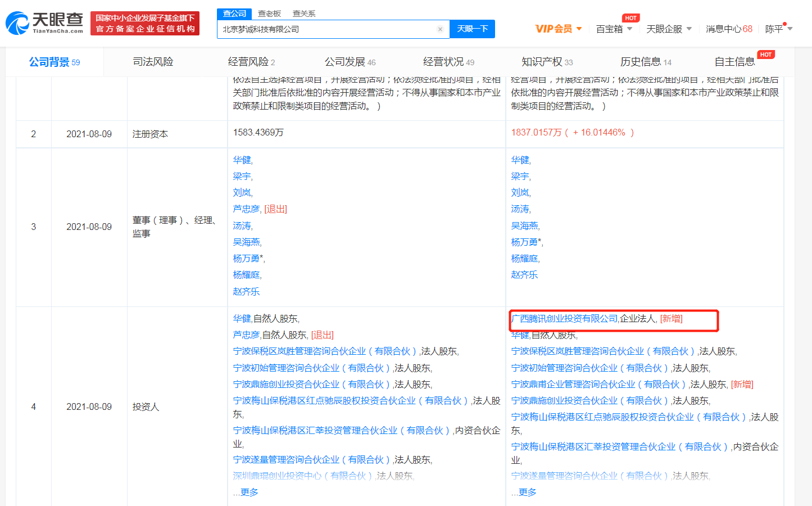Expand the 天眼企服 menu
This screenshot has width=812, height=506.
click(x=669, y=29)
